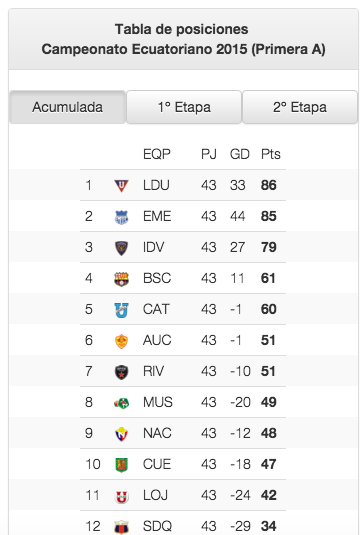Click the SDQ team name
The image size is (360, 535).
click(157, 526)
